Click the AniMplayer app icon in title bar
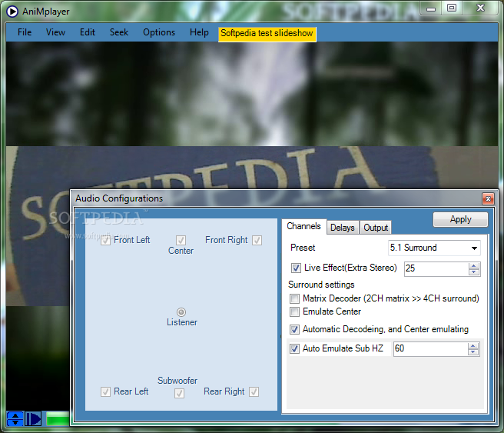 (12, 12)
